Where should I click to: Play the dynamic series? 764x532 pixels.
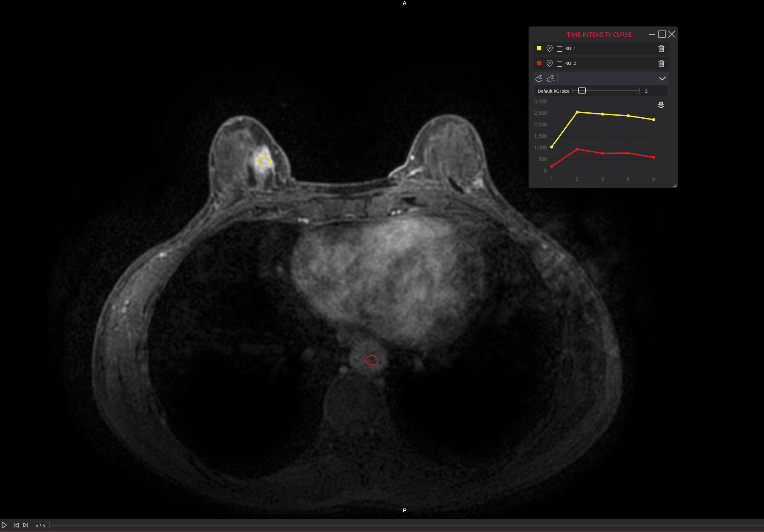point(4,525)
